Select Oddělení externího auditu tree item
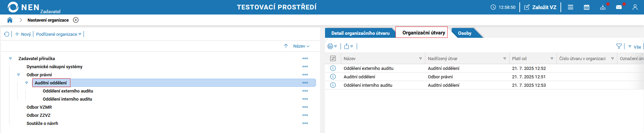 tap(68, 91)
